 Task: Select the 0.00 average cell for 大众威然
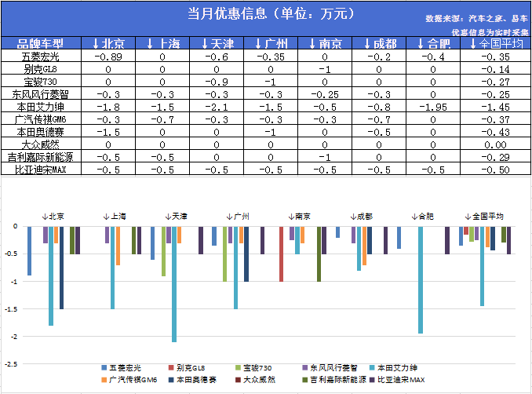496,144
